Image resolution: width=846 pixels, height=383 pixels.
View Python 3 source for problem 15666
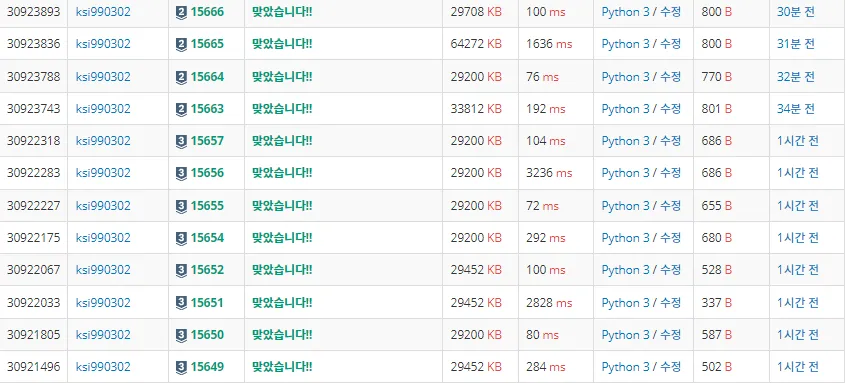pos(625,12)
